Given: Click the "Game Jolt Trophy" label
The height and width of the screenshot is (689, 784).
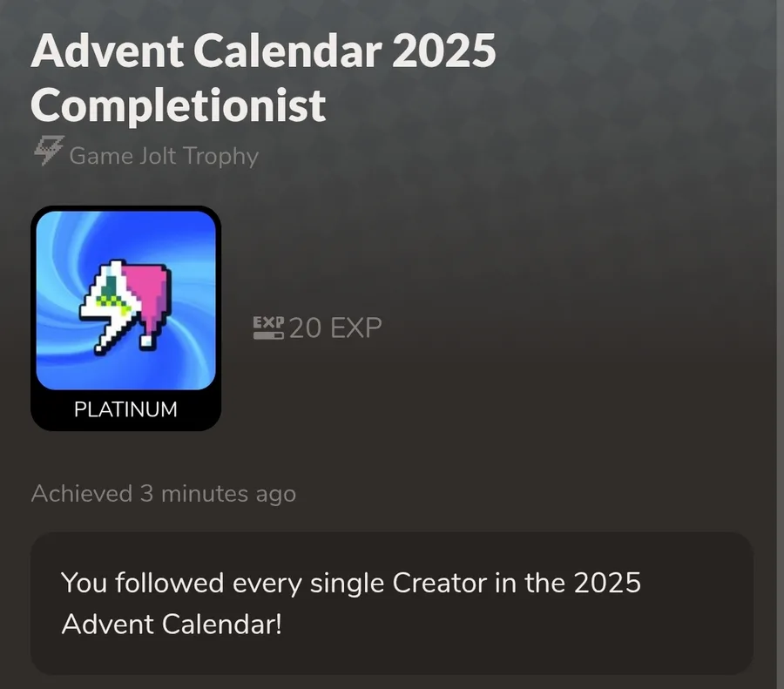Looking at the screenshot, I should (164, 156).
